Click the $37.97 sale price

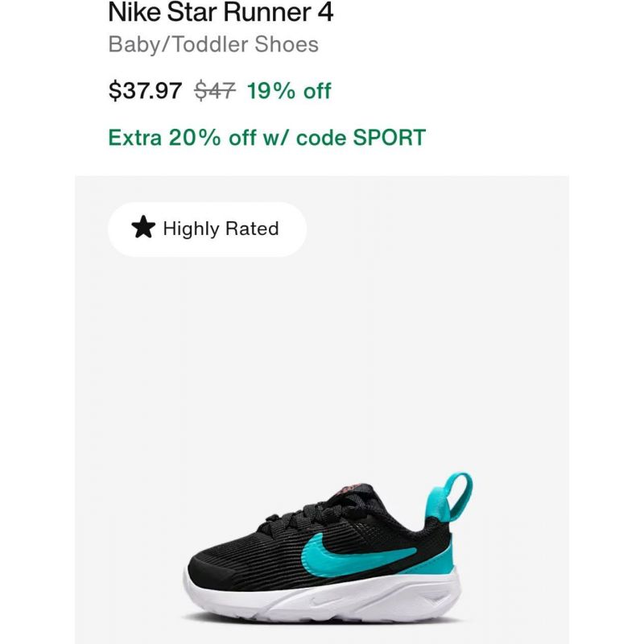[x=145, y=90]
